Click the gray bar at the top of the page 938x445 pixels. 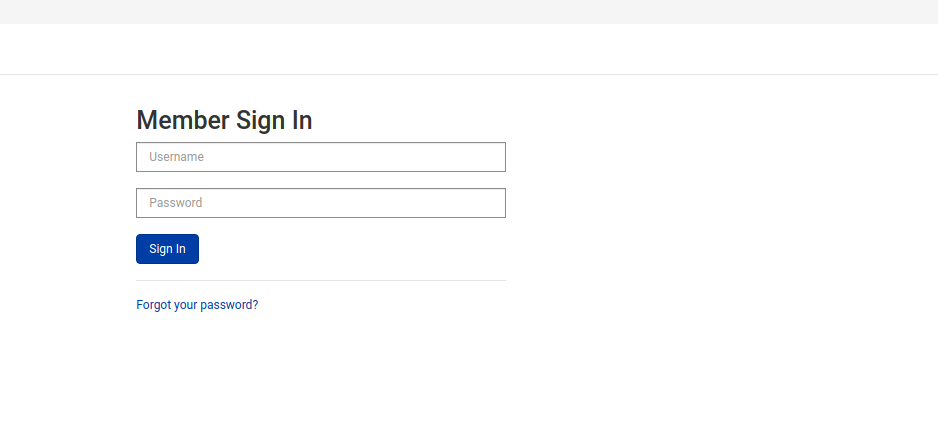click(x=469, y=11)
